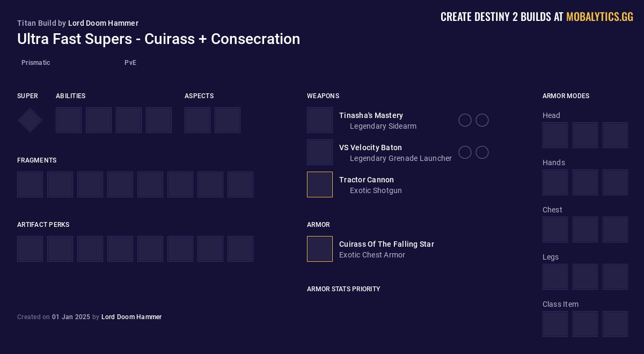644x354 pixels.
Task: Click second perk circle beside VS Velocity Baton
Action: [x=482, y=152]
